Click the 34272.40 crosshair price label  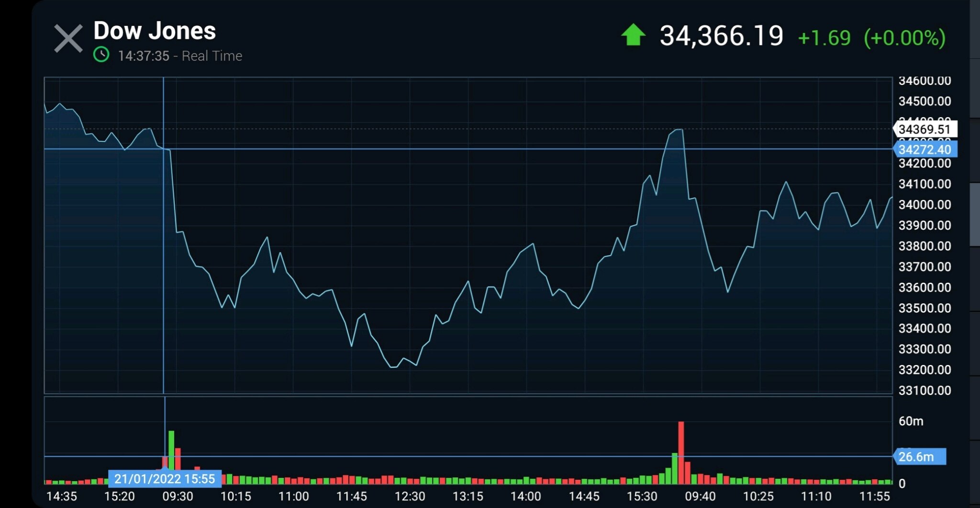925,149
